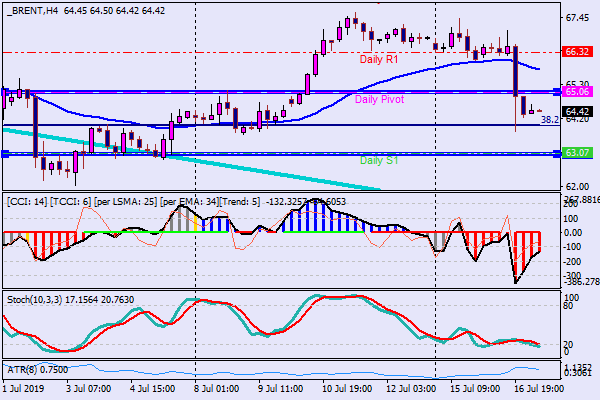Click the red 66.32 price tag
This screenshot has height=400, width=600.
click(x=576, y=51)
